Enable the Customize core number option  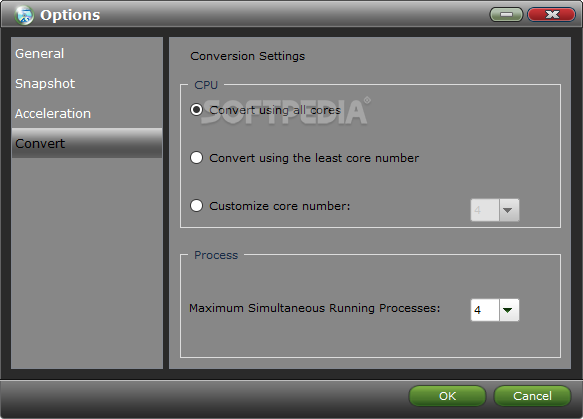(196, 206)
